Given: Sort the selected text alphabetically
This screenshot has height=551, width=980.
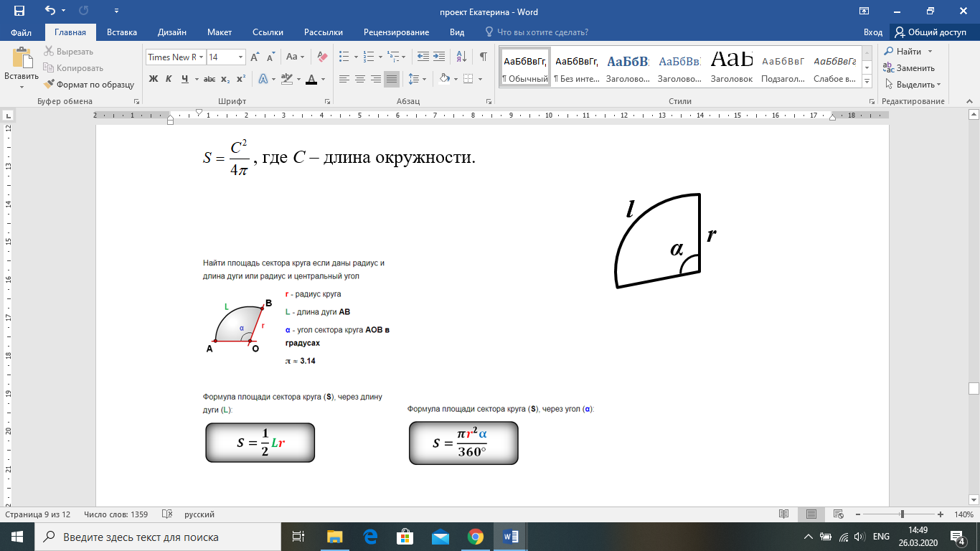Looking at the screenshot, I should 461,57.
